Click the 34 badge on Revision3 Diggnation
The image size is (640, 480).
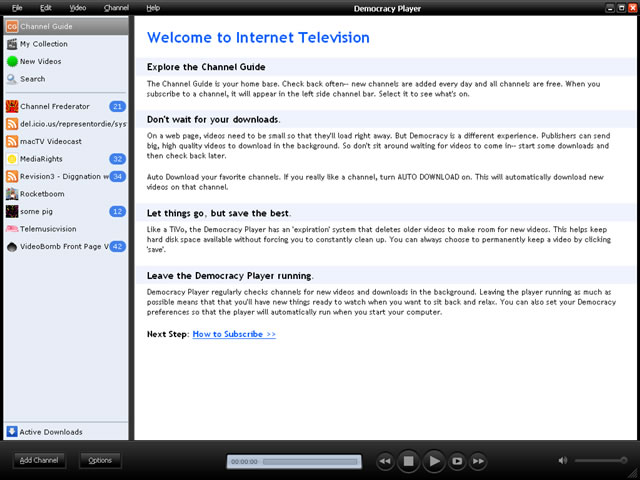pyautogui.click(x=118, y=176)
